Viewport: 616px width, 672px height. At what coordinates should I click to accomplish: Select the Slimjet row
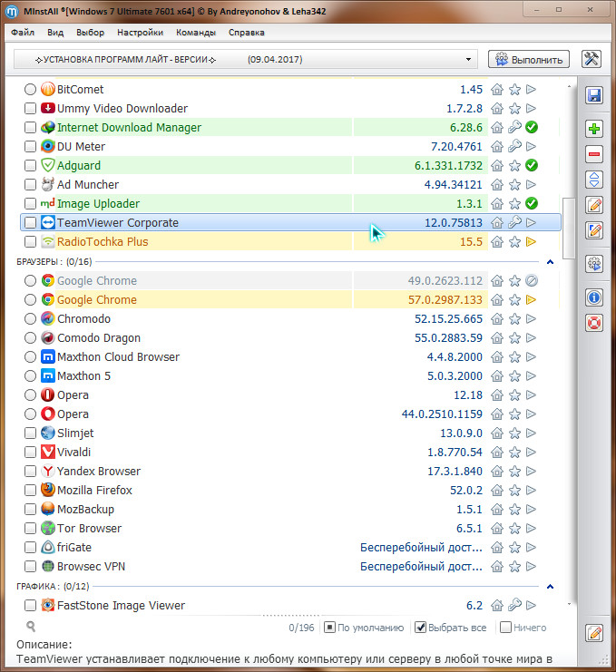click(x=290, y=433)
